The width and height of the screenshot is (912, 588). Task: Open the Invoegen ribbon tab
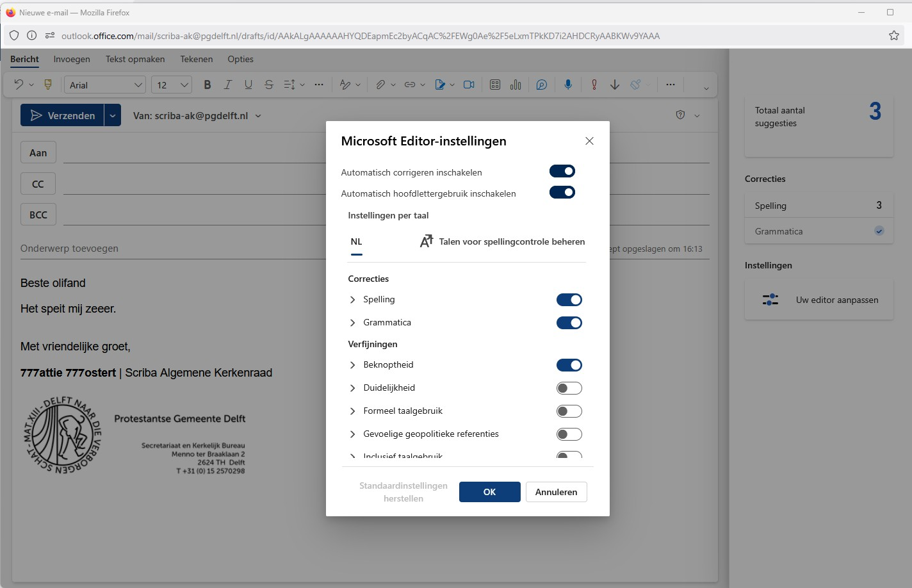click(x=72, y=59)
